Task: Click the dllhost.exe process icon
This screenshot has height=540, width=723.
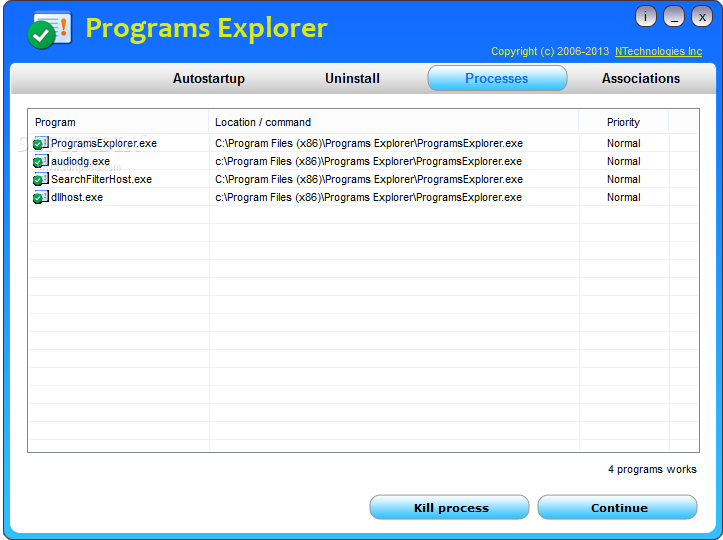Action: click(x=41, y=197)
